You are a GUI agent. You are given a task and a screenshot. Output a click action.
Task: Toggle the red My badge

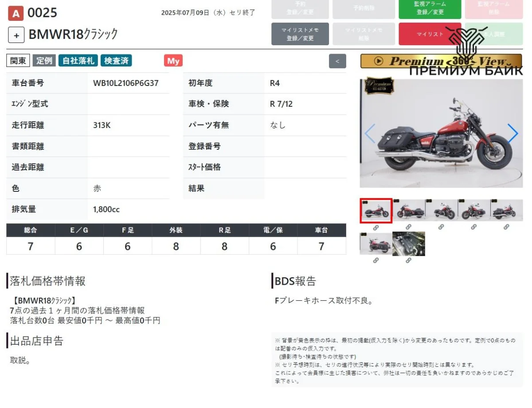173,61
